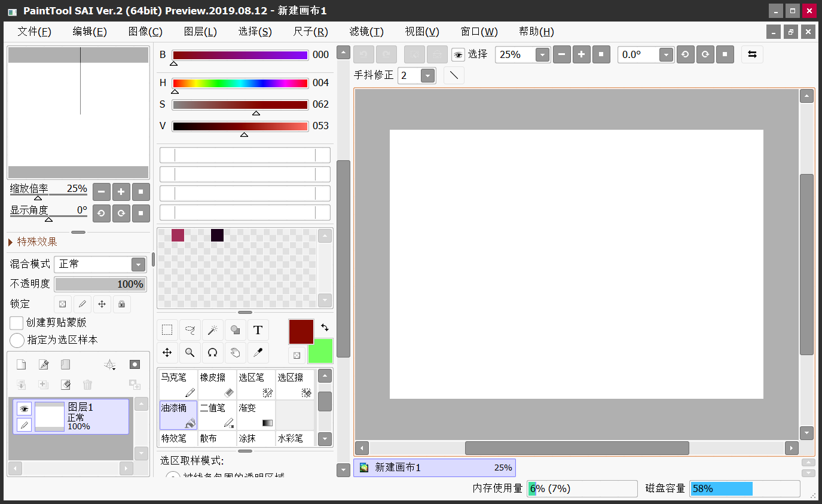Select the 马克笔 brush

[178, 385]
